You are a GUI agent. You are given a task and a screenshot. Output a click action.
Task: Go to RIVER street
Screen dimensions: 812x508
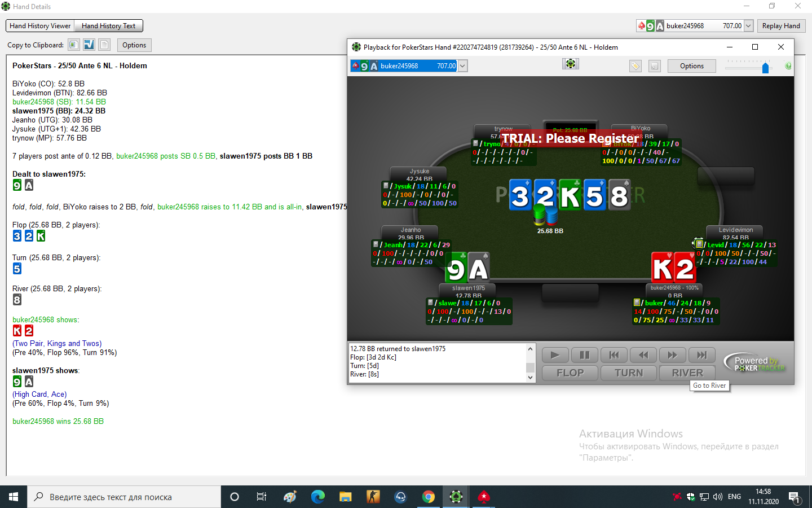pos(687,373)
